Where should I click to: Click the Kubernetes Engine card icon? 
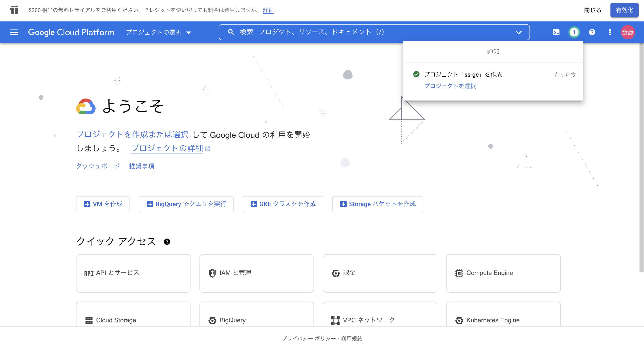[460, 320]
